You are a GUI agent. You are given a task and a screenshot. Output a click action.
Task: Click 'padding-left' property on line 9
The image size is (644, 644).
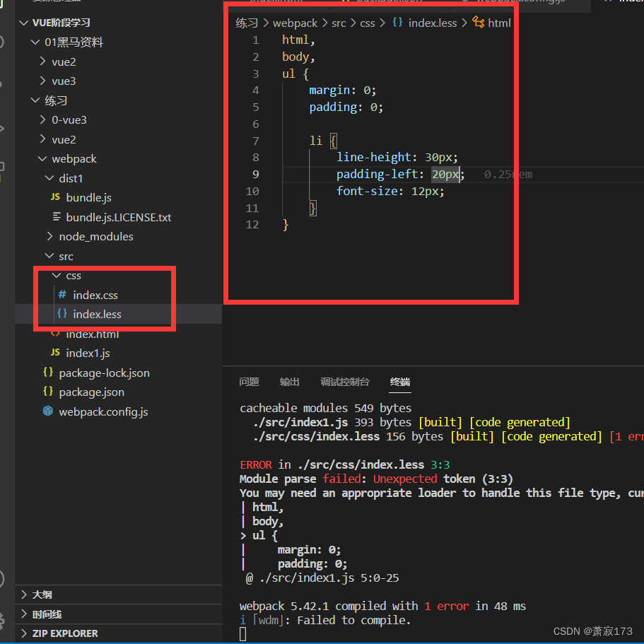click(x=377, y=174)
